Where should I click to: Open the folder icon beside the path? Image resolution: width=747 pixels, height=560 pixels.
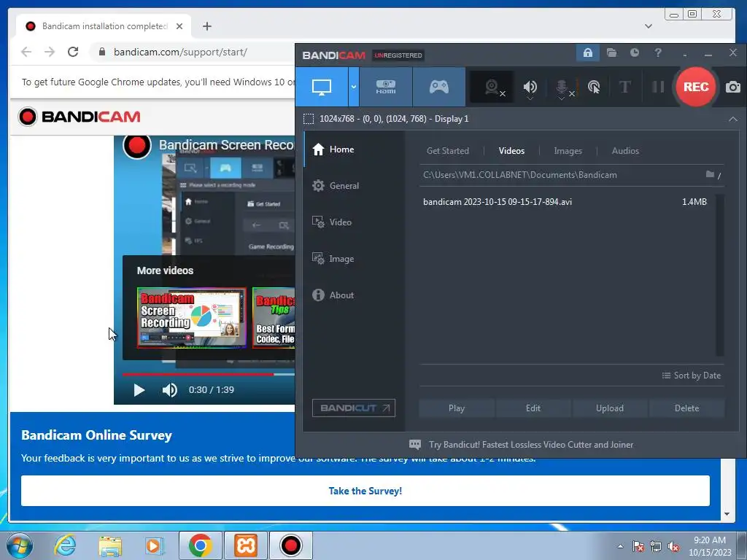coord(710,174)
